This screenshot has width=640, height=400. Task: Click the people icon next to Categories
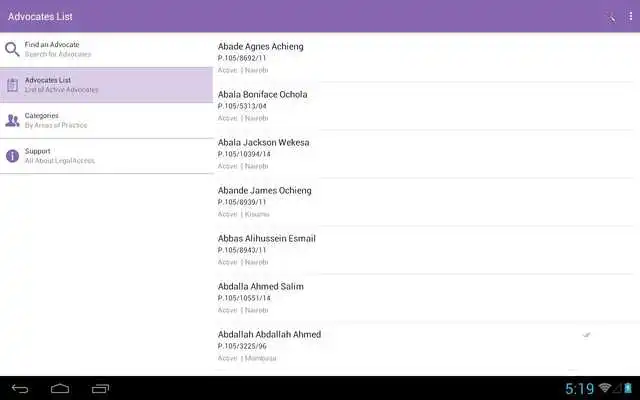coord(13,120)
